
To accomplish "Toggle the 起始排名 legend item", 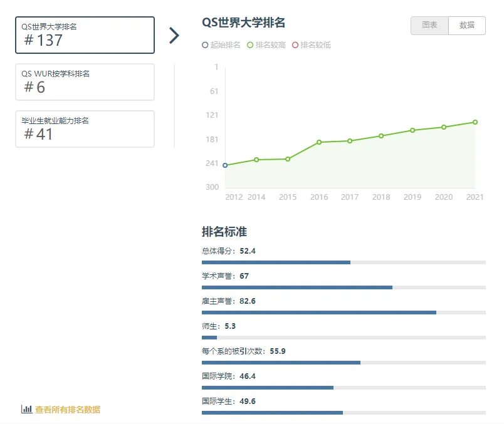I will coord(221,45).
